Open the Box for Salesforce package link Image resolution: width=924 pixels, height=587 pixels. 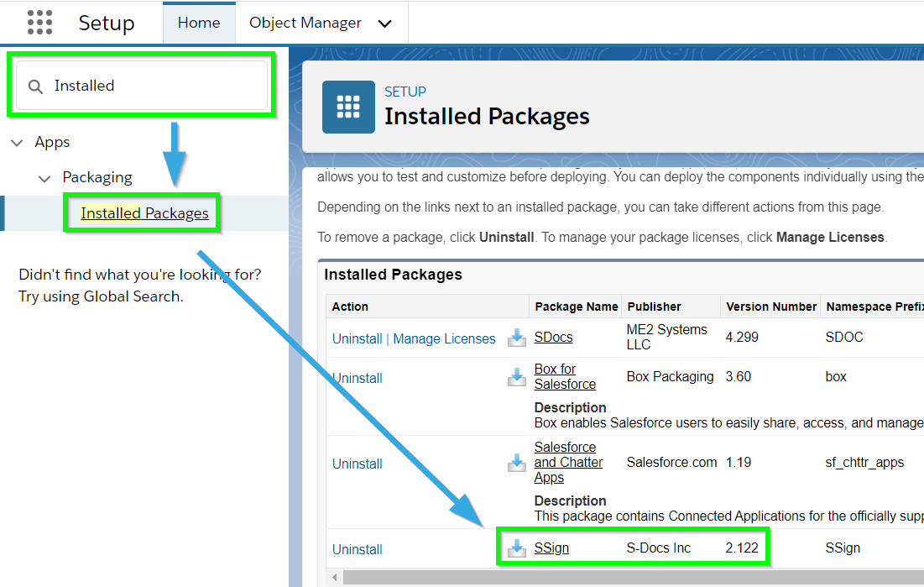[x=565, y=376]
